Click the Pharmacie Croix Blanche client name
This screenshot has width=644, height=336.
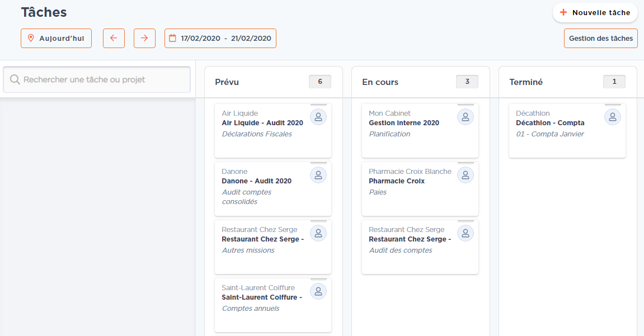tap(410, 172)
